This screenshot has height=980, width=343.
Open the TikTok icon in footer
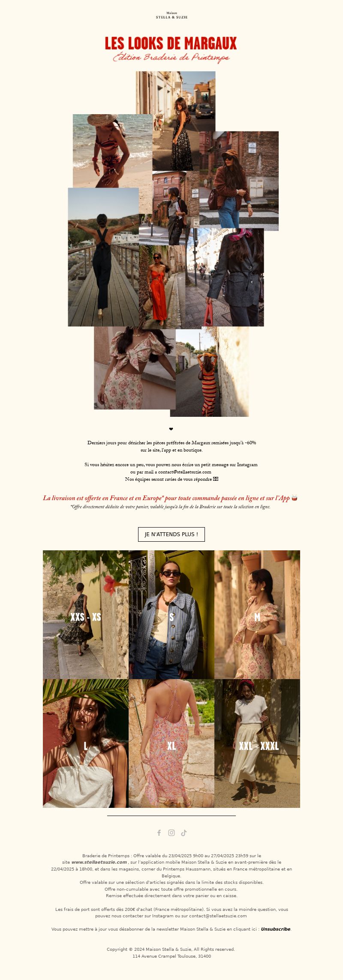pos(184,833)
